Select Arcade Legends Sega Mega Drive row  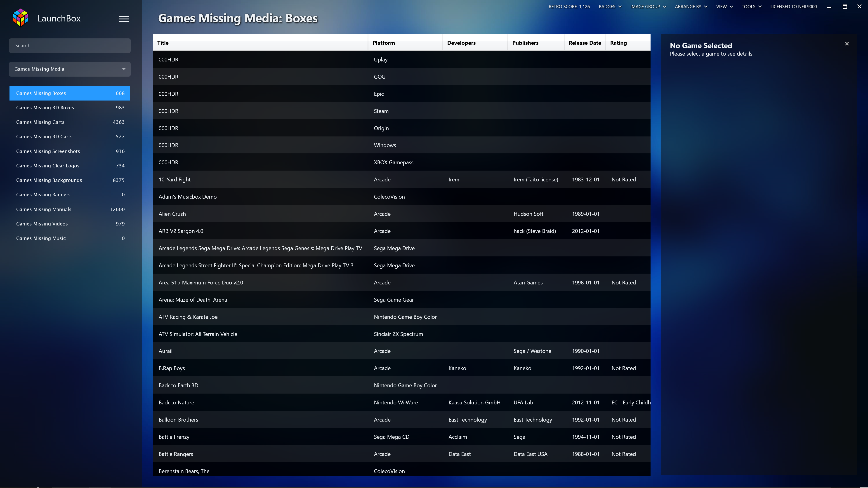point(401,248)
